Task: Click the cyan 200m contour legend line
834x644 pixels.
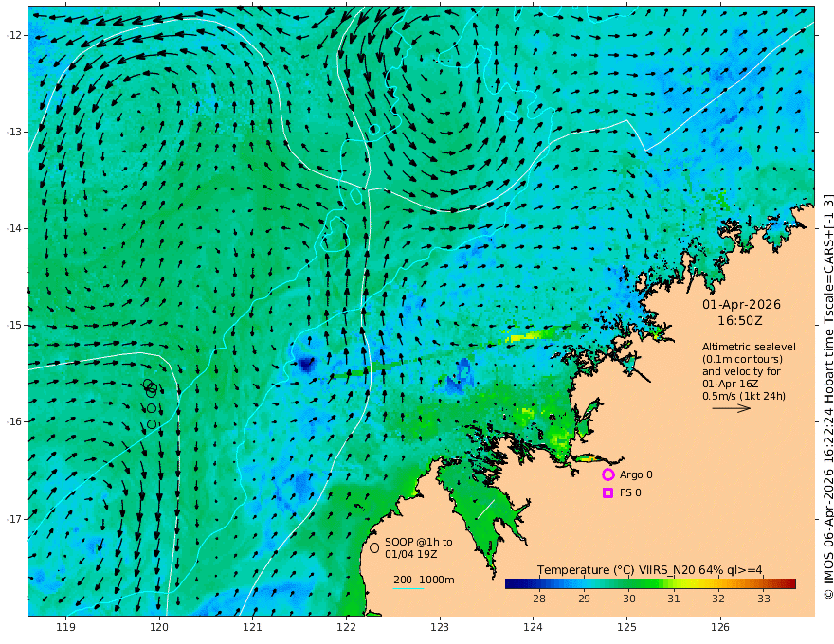Action: point(408,588)
